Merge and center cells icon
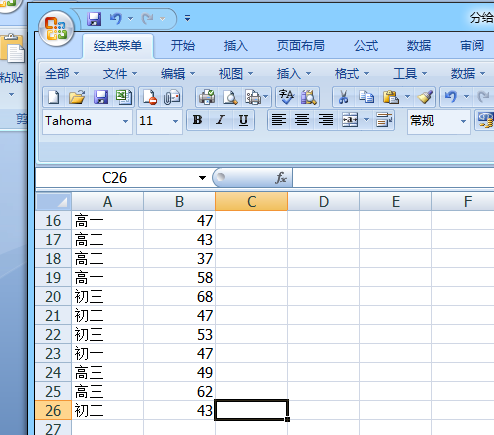 (350, 120)
